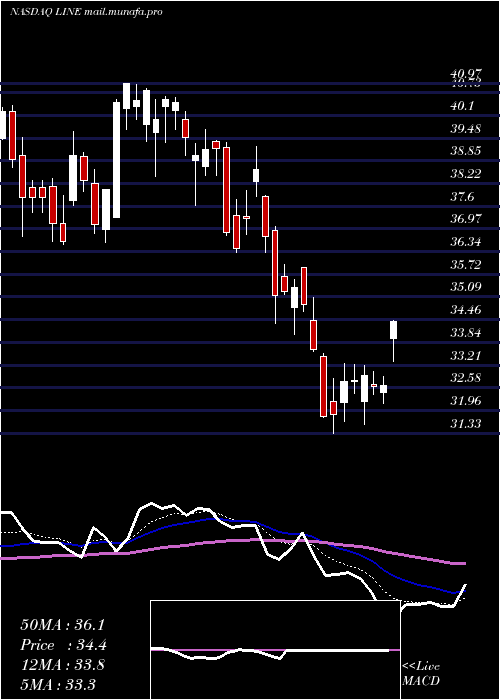This screenshot has width=500, height=700.
Task: Click the <<Live MACD label
Action: pyautogui.click(x=421, y=673)
